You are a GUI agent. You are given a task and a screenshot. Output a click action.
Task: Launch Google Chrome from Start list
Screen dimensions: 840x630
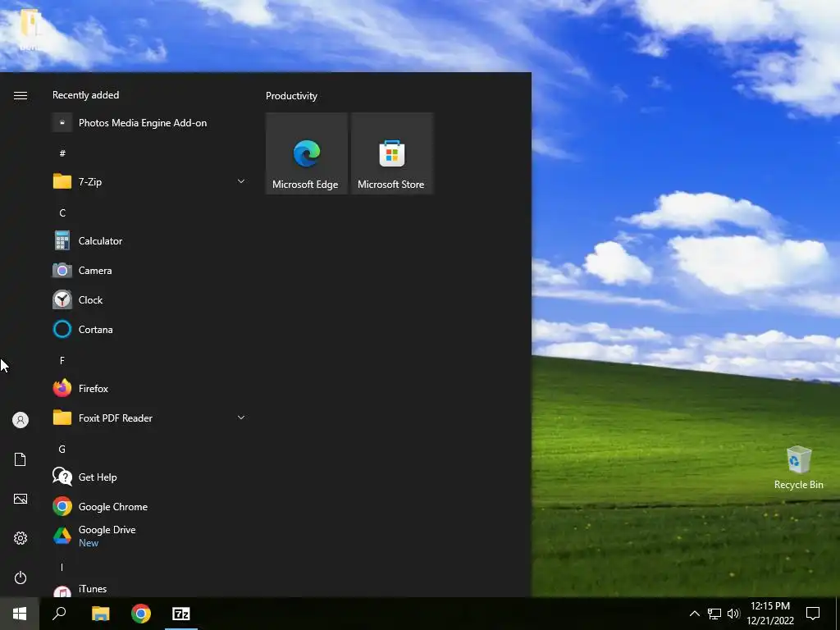pos(149,506)
